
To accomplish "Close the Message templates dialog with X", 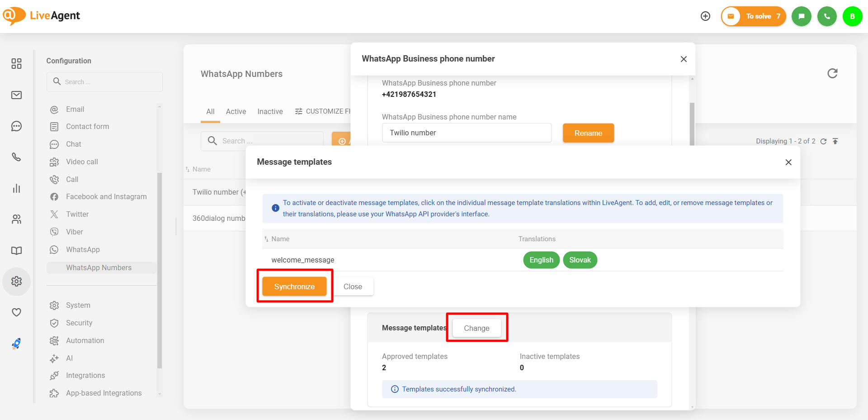I will coord(788,162).
